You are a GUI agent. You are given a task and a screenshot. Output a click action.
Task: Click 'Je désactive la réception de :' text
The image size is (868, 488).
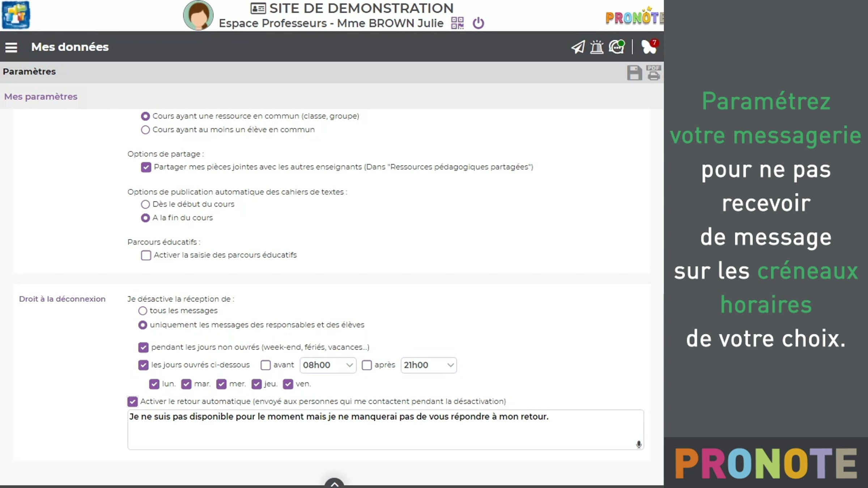point(181,299)
